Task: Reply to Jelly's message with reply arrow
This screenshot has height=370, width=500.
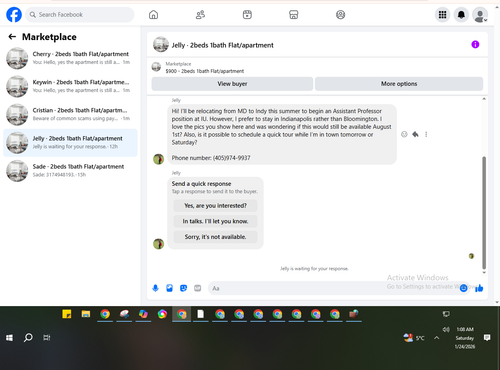Action: [x=415, y=134]
